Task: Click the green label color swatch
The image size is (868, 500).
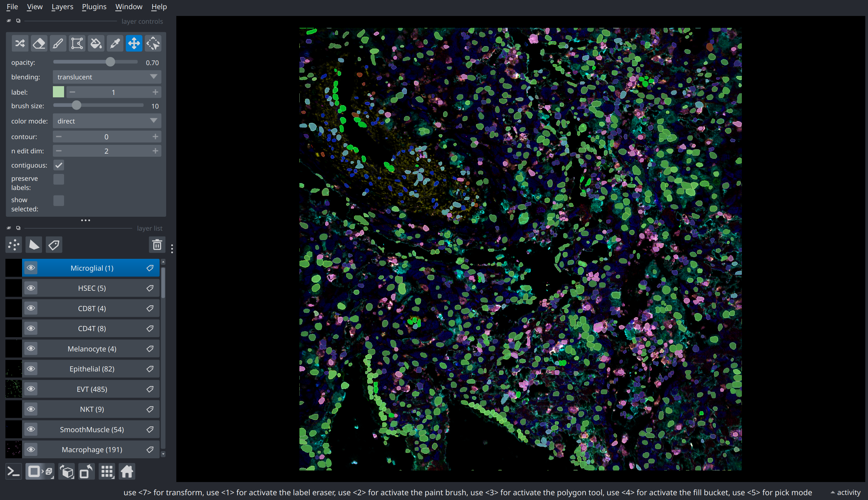Action: coord(58,92)
